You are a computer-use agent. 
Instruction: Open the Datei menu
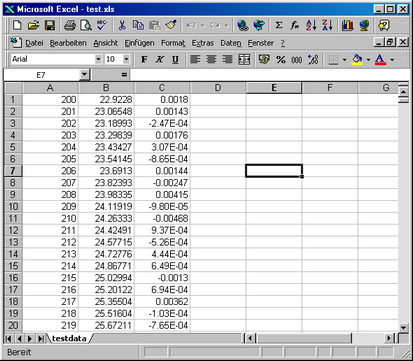tap(34, 43)
